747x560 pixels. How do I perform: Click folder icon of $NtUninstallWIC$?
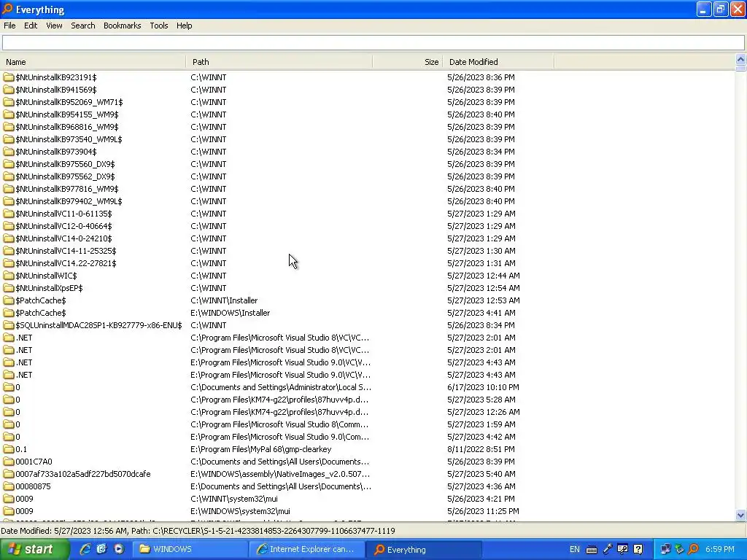coord(9,275)
